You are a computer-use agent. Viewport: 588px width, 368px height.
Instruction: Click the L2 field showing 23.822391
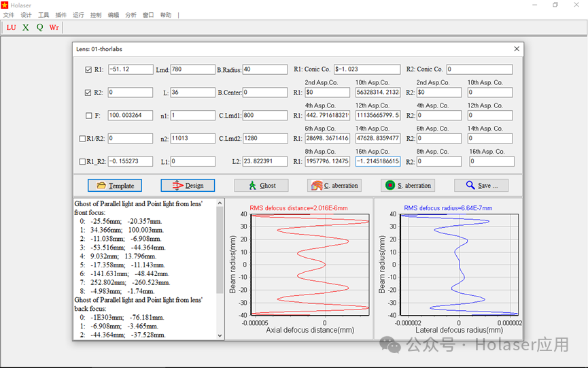point(265,161)
